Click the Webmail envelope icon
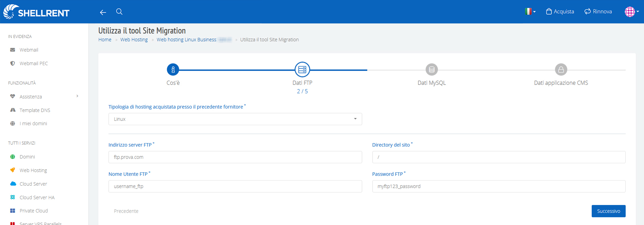 pyautogui.click(x=13, y=50)
